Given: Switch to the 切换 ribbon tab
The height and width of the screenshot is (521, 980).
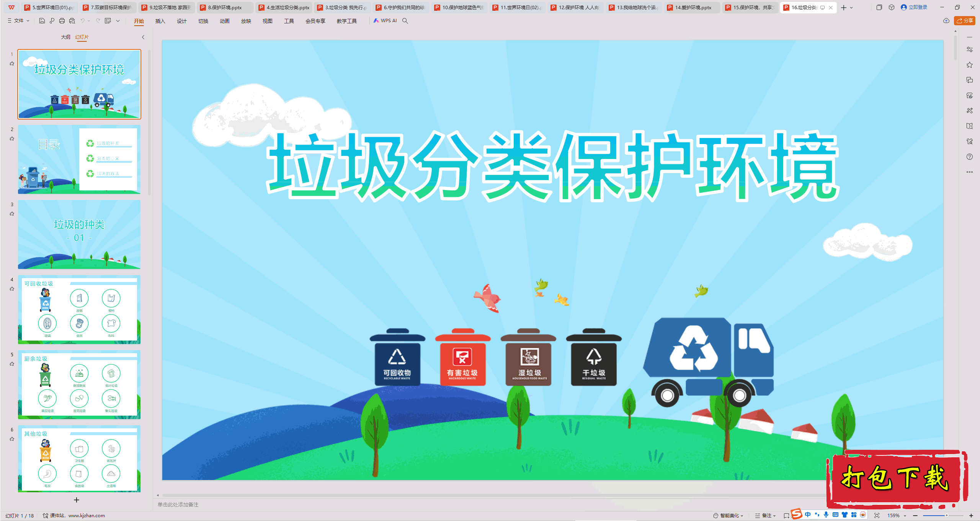Looking at the screenshot, I should (203, 21).
